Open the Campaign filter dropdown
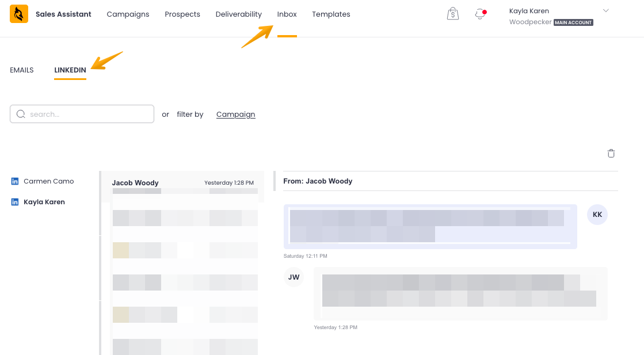 235,114
